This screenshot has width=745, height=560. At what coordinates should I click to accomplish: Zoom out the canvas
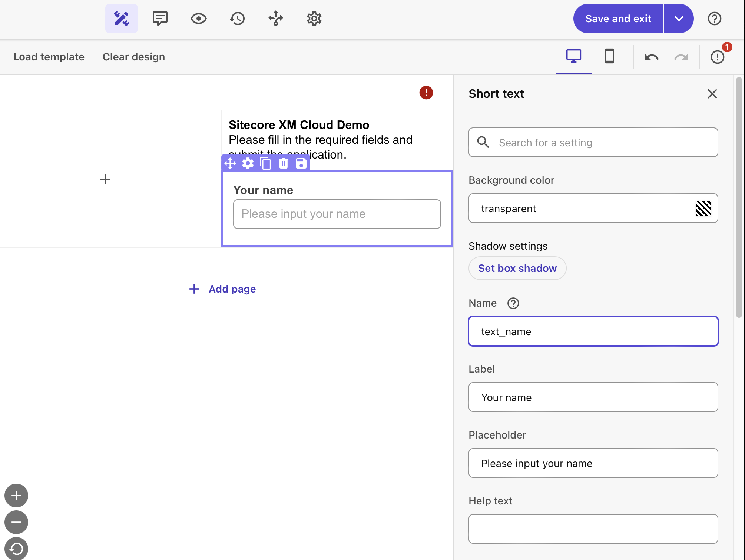[x=16, y=522]
